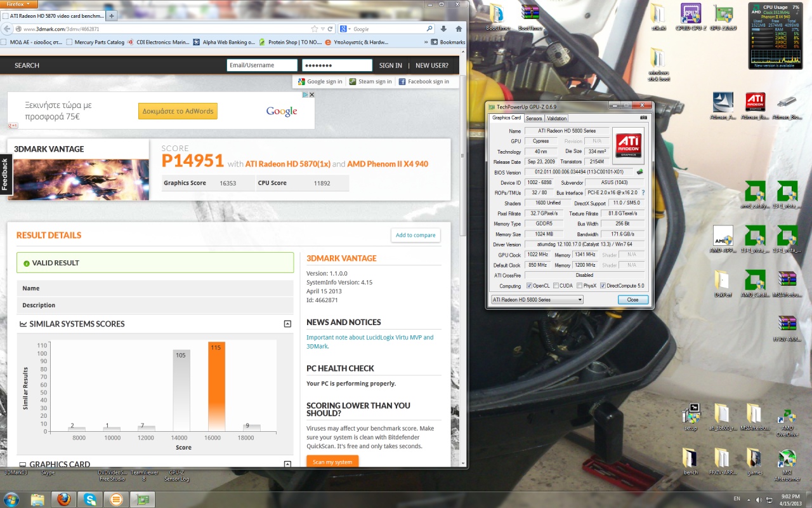
Task: Open Mercury Parts Catalog bookmark
Action: tap(95, 42)
